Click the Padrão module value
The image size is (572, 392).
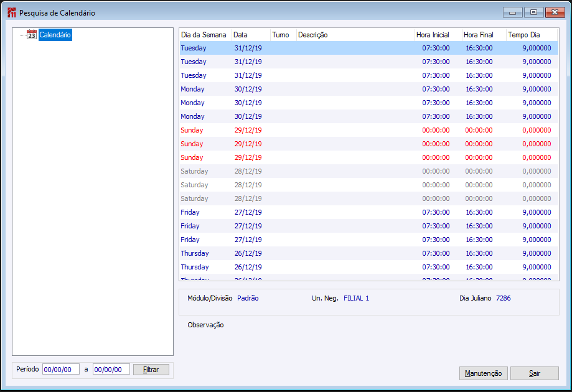248,298
